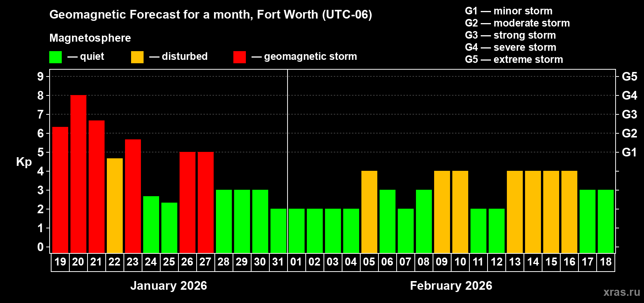
Task: Click the date label 20 on the axis
Action: [x=78, y=262]
